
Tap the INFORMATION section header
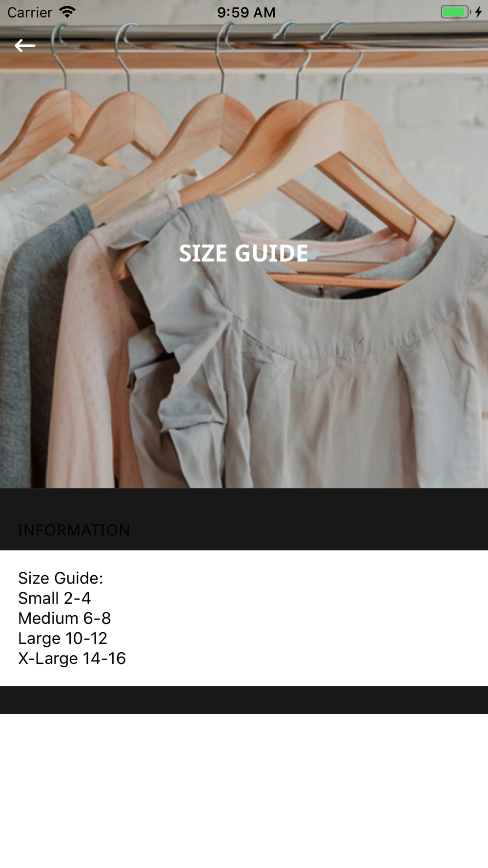coord(74,530)
